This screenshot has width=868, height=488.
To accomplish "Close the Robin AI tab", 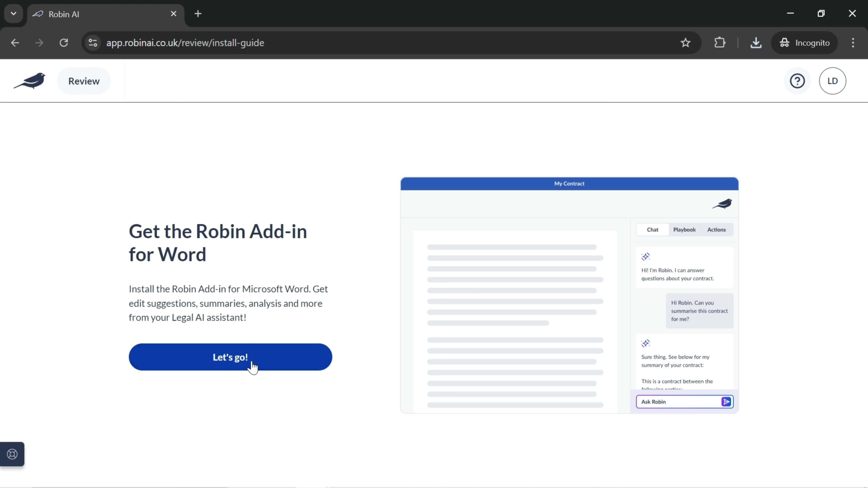I will click(174, 14).
